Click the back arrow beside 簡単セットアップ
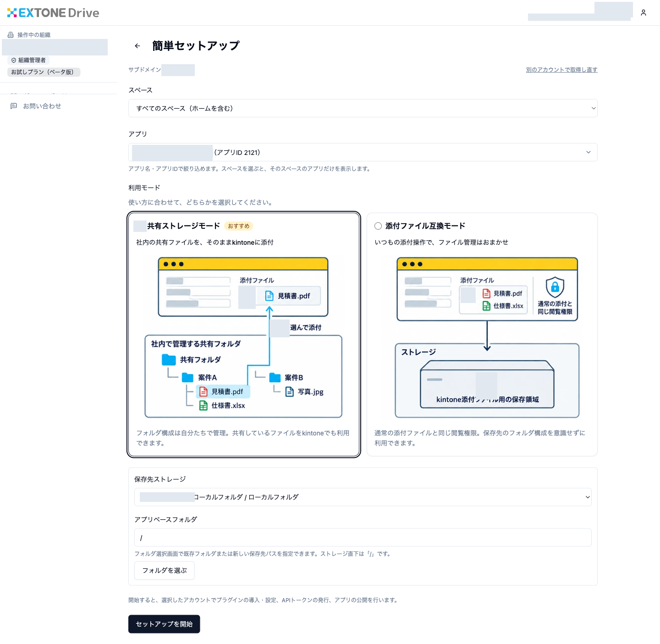The image size is (660, 644). click(137, 46)
